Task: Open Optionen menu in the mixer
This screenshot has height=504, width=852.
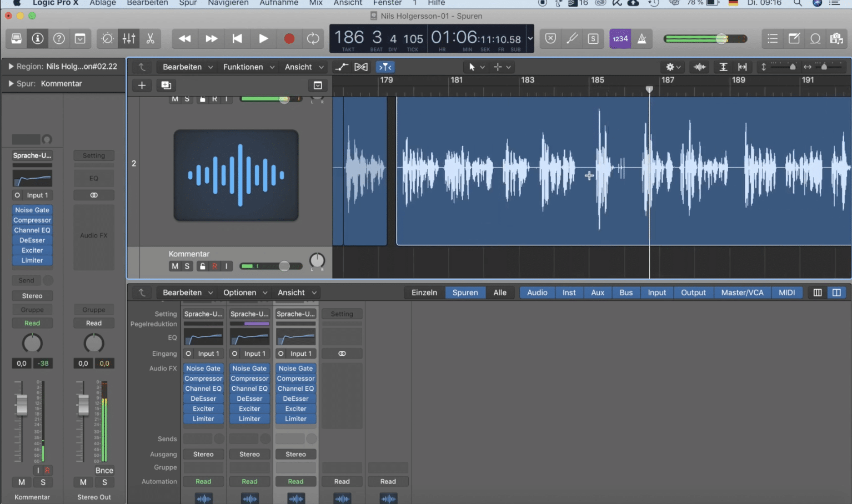Action: pos(245,293)
